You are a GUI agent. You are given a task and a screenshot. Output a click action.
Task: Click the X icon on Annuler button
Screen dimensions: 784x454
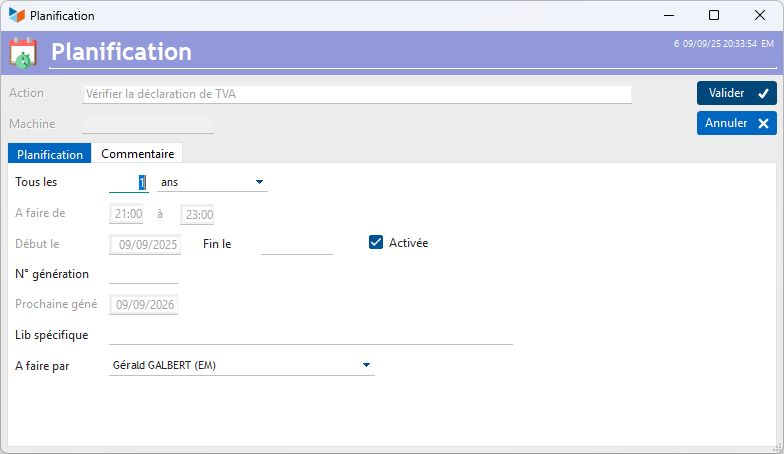pyautogui.click(x=763, y=123)
